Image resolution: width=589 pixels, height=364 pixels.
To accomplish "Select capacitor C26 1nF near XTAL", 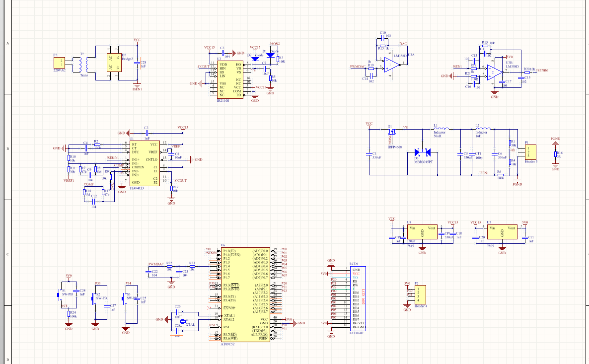I will tap(177, 312).
